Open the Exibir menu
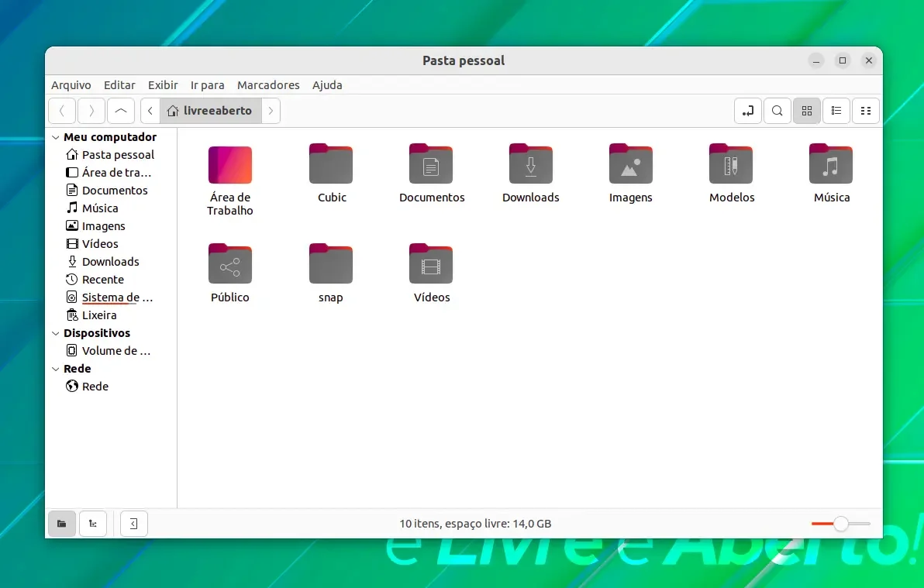 tap(163, 85)
